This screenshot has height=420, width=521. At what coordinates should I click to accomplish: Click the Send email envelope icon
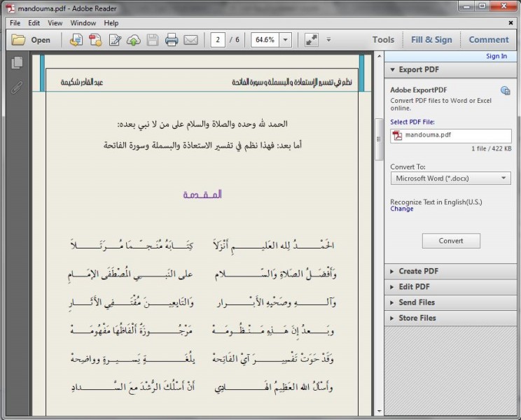click(190, 40)
